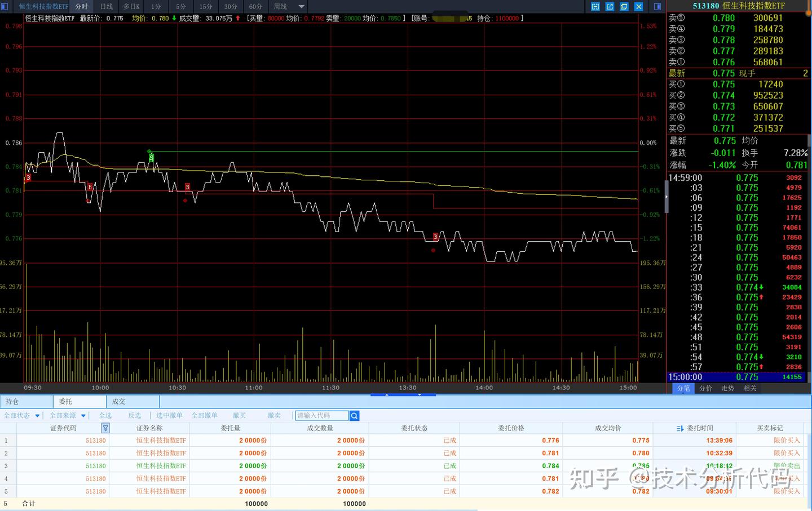Click the filter icon in 证券代码 column header
Viewport: 812px width, 511px height.
pyautogui.click(x=105, y=428)
